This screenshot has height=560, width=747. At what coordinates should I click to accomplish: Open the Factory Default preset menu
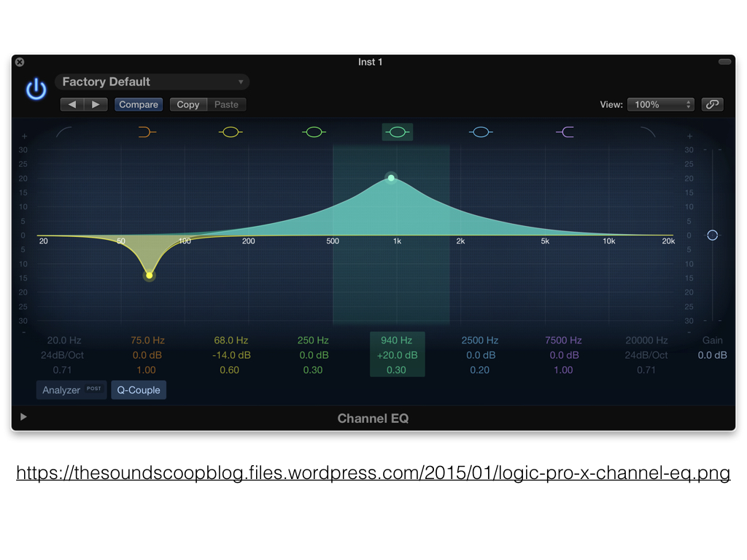pyautogui.click(x=152, y=82)
